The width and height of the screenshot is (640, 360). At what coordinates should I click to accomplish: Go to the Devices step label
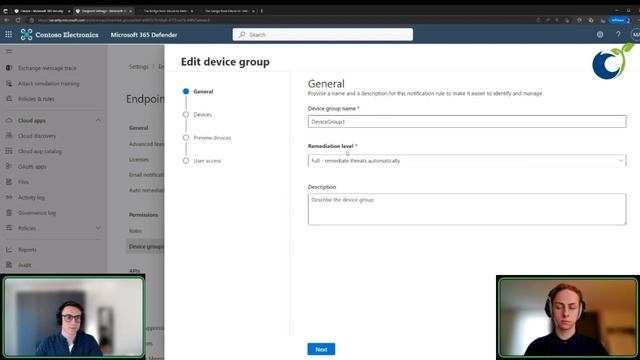point(202,115)
